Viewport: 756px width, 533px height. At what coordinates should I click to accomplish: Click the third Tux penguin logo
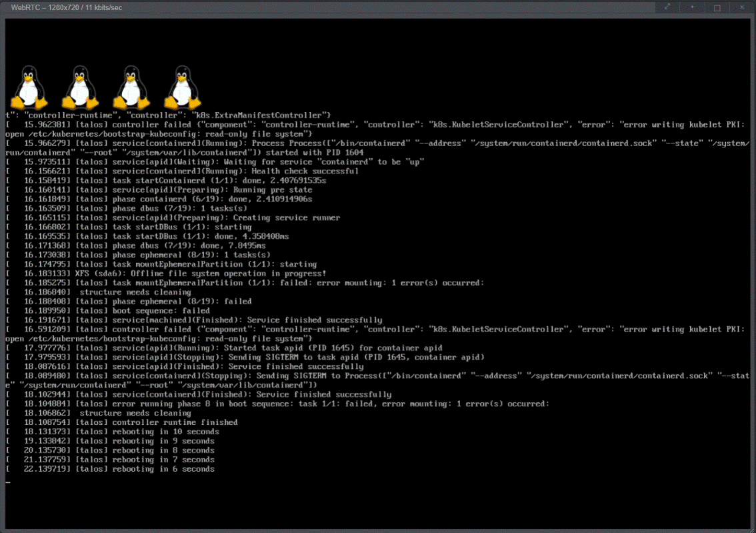tap(131, 87)
